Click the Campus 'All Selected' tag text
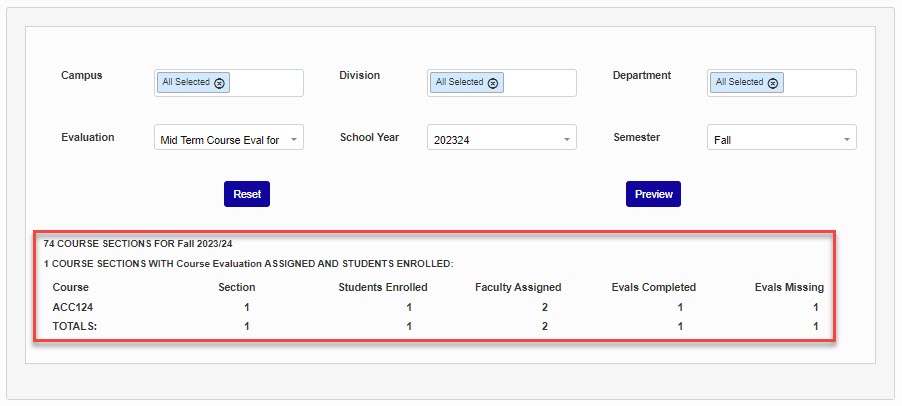 186,83
